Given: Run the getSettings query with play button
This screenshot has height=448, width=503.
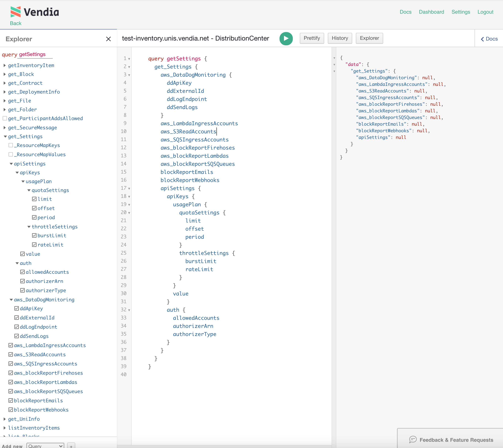Looking at the screenshot, I should pyautogui.click(x=286, y=38).
